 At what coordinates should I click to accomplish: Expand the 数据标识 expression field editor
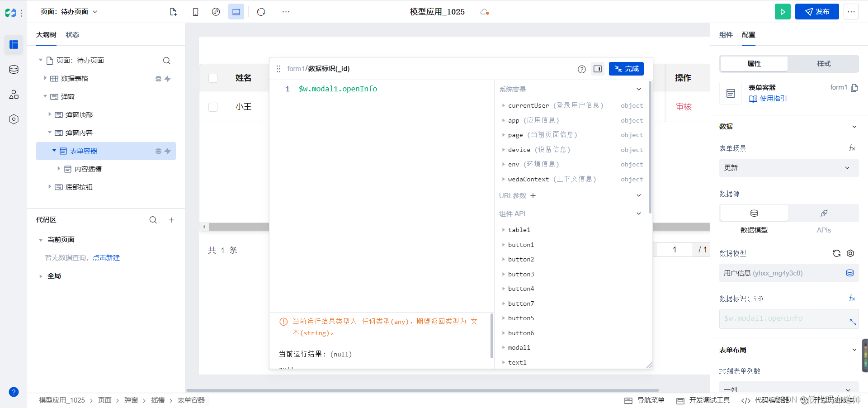853,322
